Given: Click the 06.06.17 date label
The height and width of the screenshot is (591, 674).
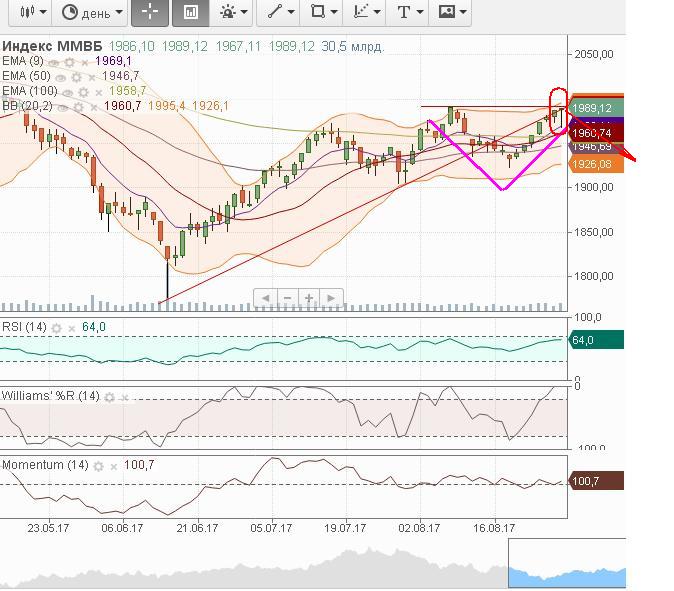Looking at the screenshot, I should click(x=122, y=528).
